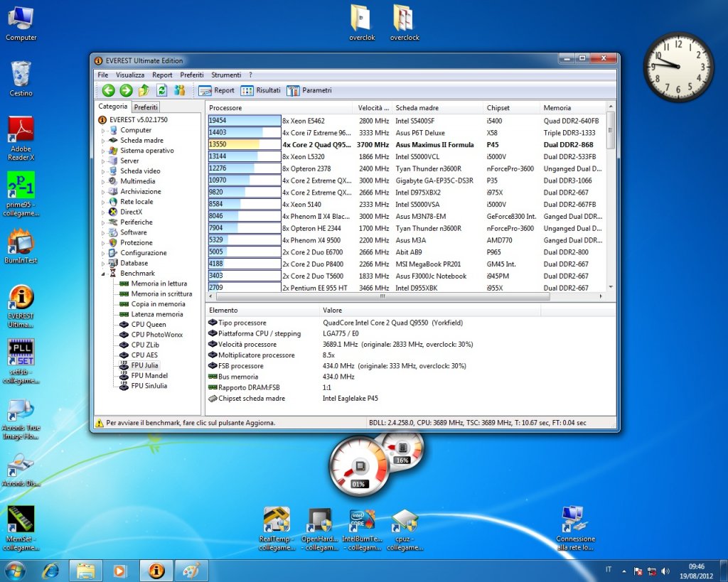Select Periferiche in the tree

pos(136,222)
